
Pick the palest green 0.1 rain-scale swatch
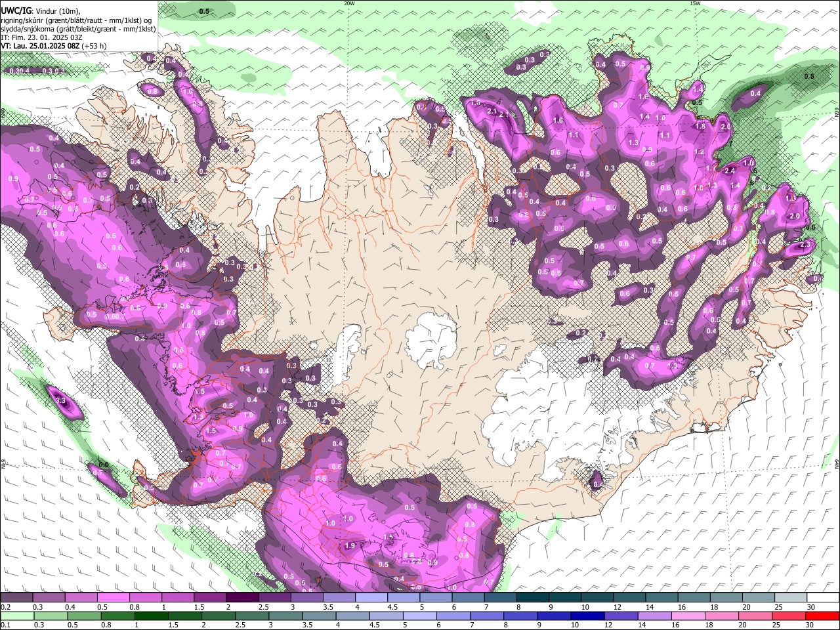pyautogui.click(x=16, y=616)
